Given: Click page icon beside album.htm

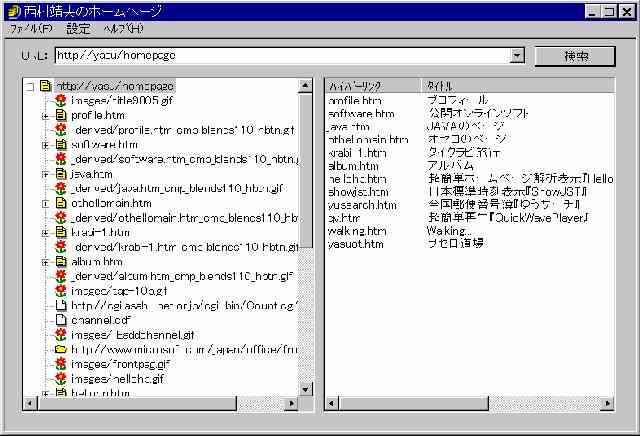Looking at the screenshot, I should [x=61, y=262].
